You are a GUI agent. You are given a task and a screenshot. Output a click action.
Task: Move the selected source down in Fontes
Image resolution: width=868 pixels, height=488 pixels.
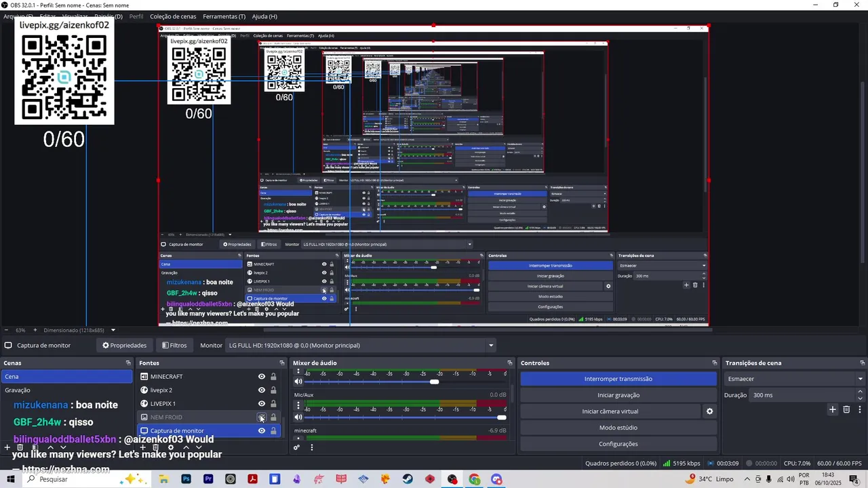(199, 447)
